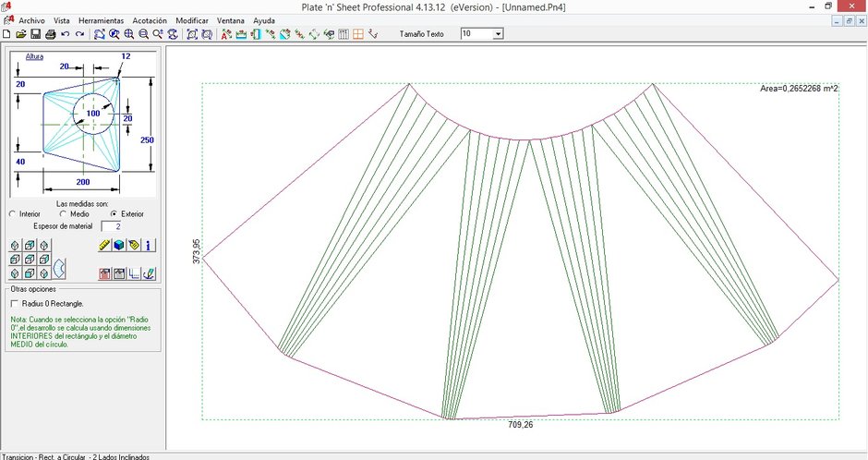This screenshot has height=460, width=868.
Task: Select the top-left view orientation cube
Action: (15, 245)
